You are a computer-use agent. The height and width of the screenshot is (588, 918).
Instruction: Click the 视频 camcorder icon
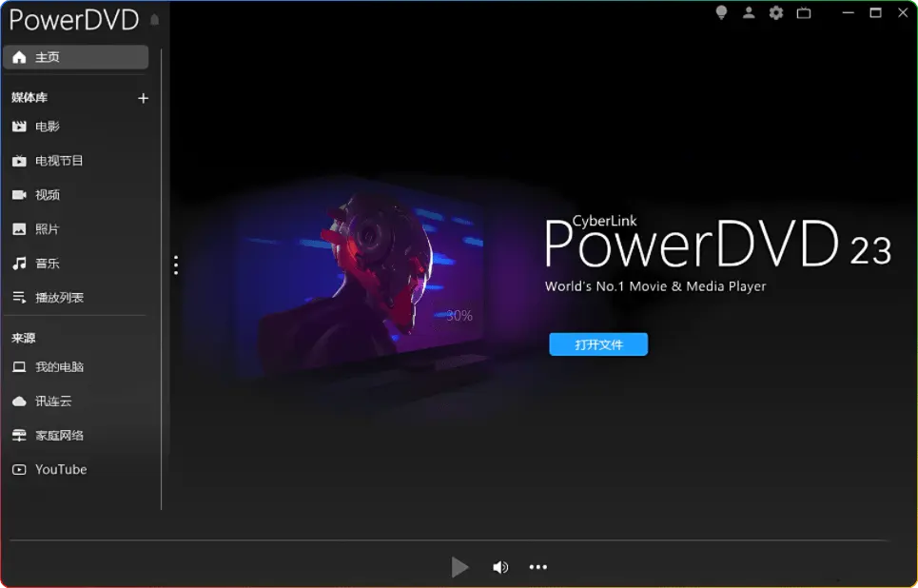(x=19, y=194)
